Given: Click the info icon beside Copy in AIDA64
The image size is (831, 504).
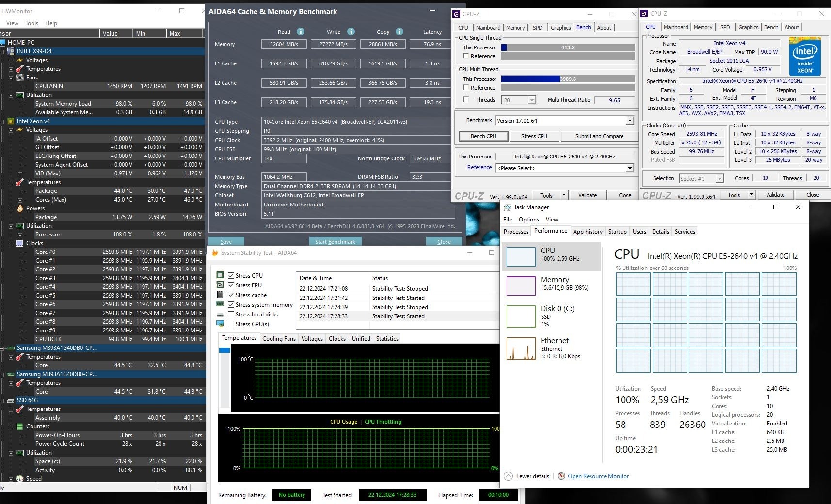Looking at the screenshot, I should point(400,31).
